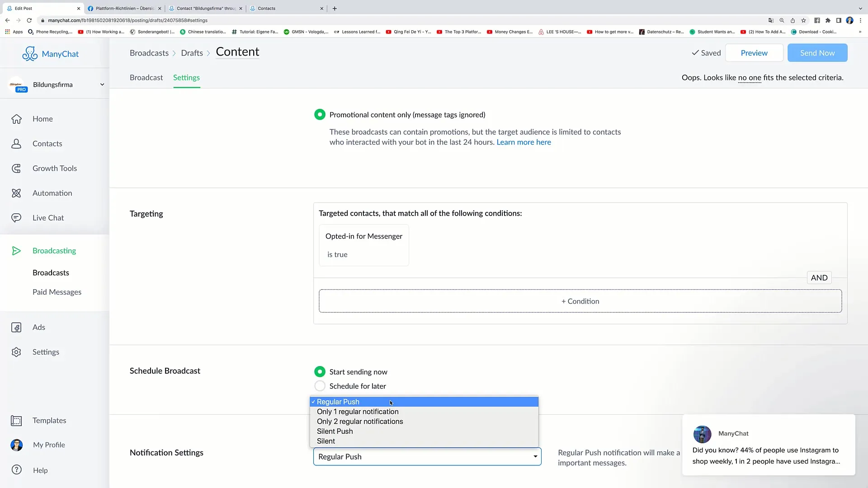This screenshot has height=488, width=868.
Task: Click the Settings sidebar icon
Action: (16, 352)
